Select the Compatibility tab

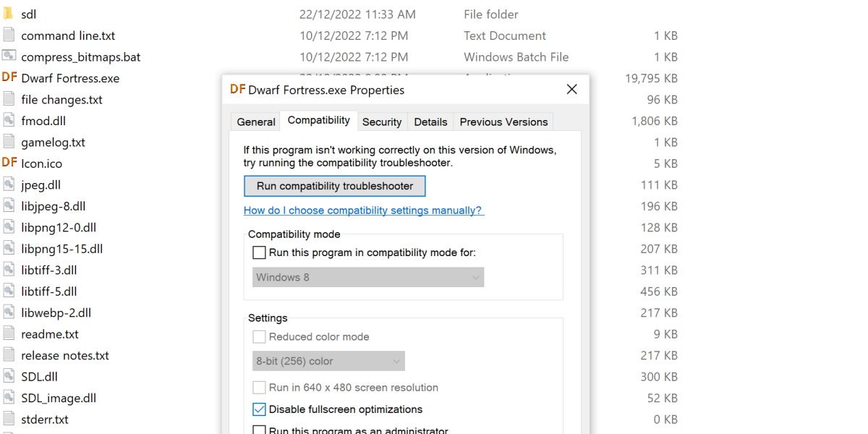[319, 121]
